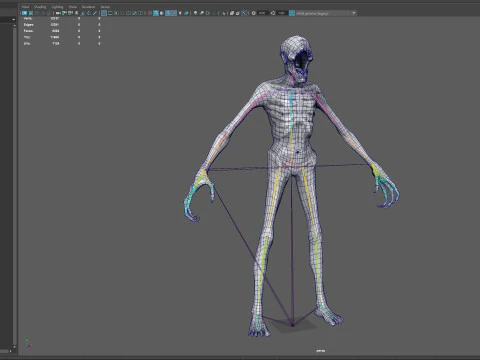Click the Edges label in the poly count HUD

28,25
